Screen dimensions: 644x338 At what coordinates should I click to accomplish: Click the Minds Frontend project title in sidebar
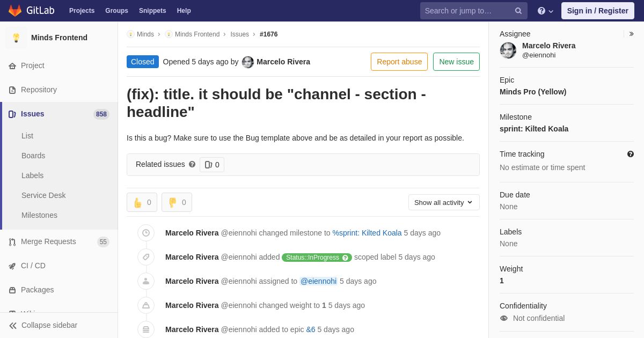coord(59,38)
